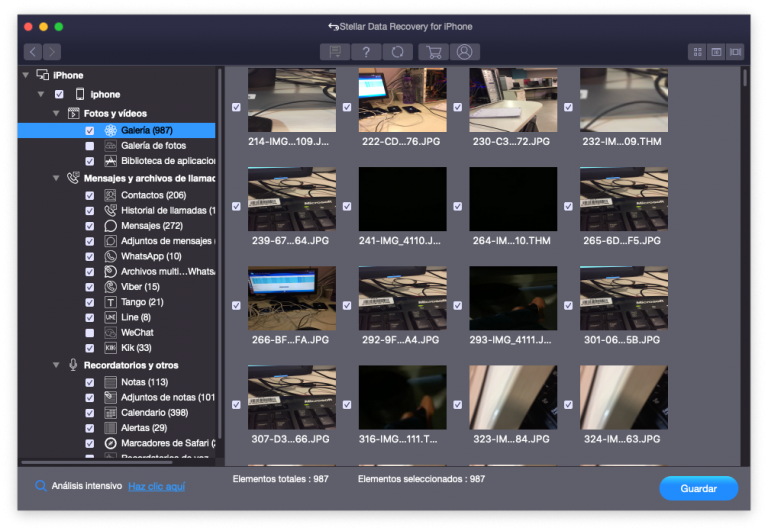Open the 222-CD...76.JPG thumbnail
768x531 pixels.
click(402, 100)
